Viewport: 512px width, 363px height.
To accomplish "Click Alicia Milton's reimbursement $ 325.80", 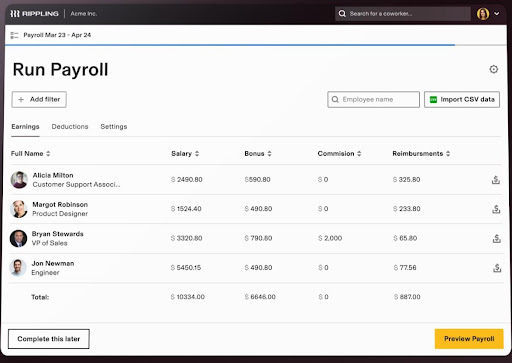I will pyautogui.click(x=406, y=180).
